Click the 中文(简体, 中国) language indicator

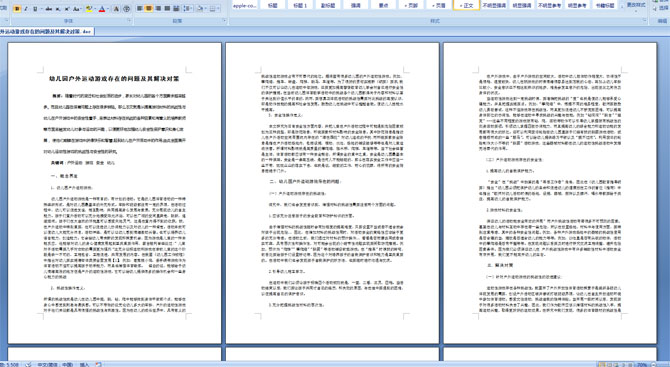[55, 364]
